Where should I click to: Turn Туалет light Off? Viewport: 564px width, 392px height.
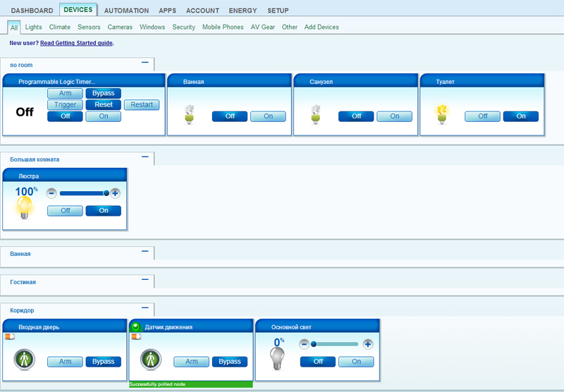click(483, 116)
